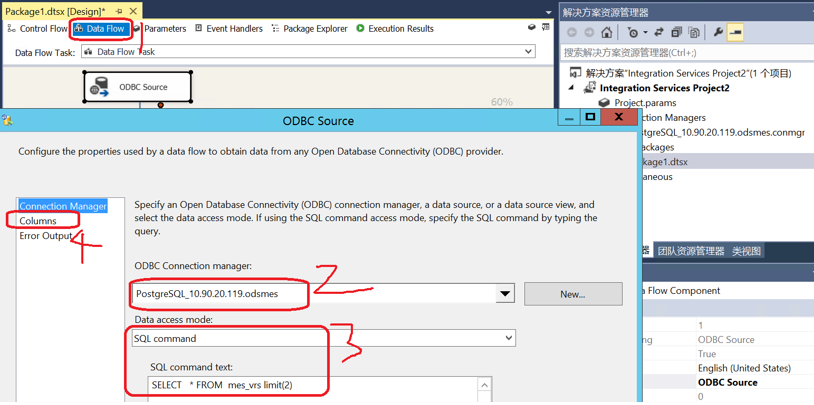Toggle the Preview Selected Items button
This screenshot has width=814, height=405.
click(735, 32)
